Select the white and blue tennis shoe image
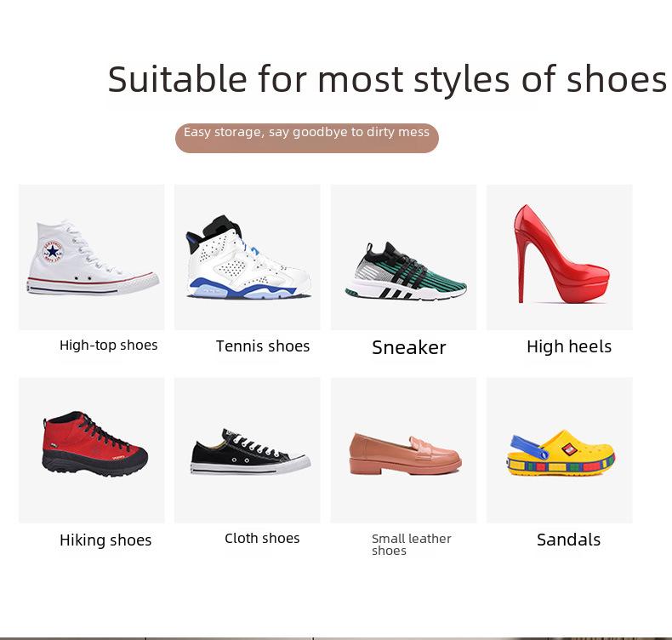 (248, 257)
